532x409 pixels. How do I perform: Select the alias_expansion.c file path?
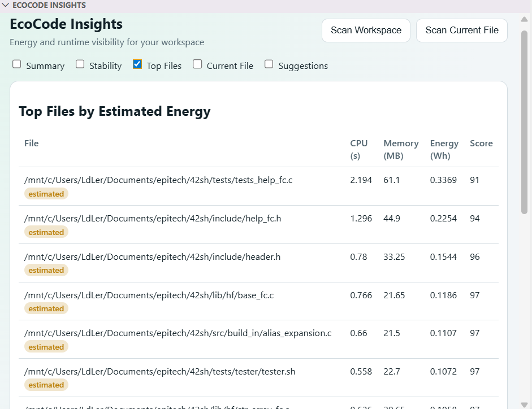pos(178,333)
